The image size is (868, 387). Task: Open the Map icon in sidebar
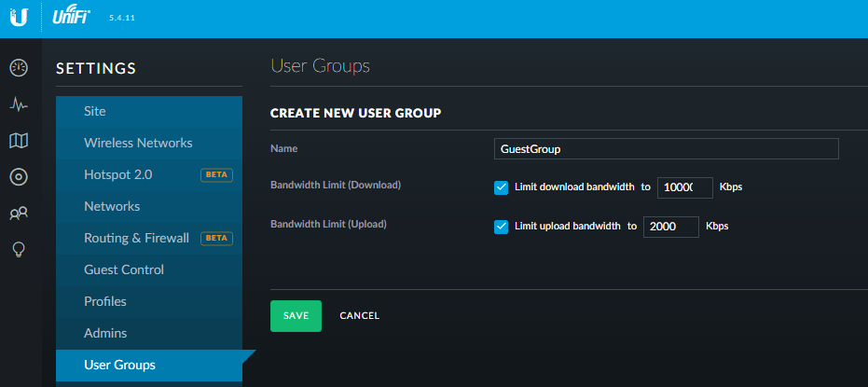[19, 141]
